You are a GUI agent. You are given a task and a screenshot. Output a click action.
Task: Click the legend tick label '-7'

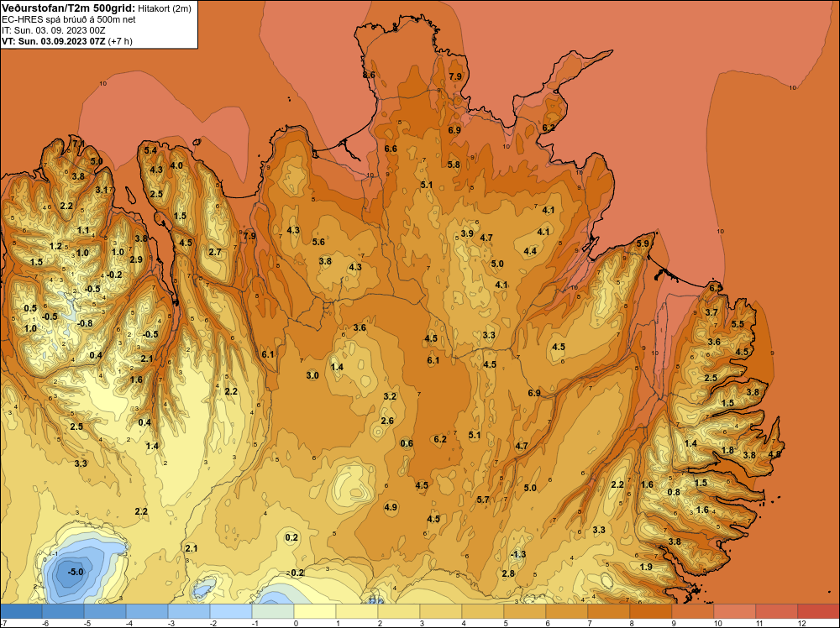tap(3, 623)
